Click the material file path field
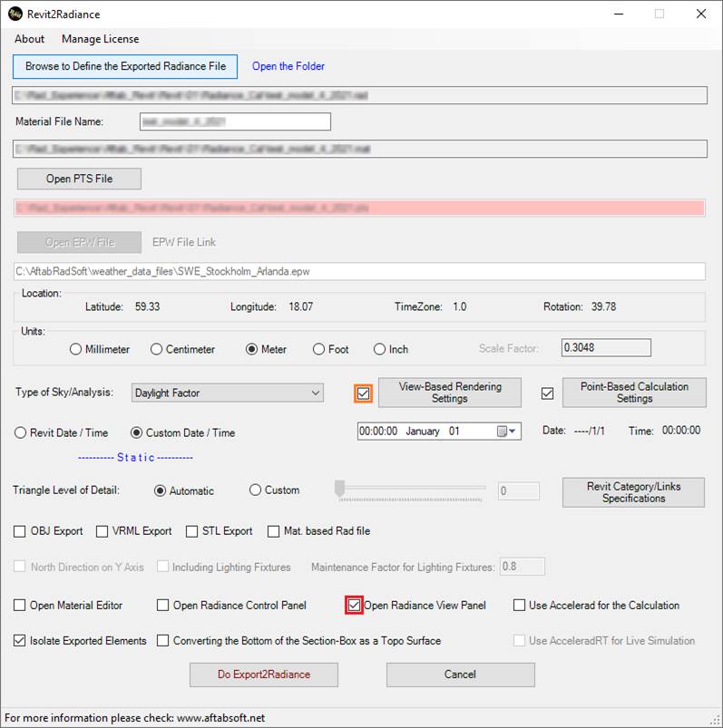Screen dimensions: 723x728 point(359,149)
